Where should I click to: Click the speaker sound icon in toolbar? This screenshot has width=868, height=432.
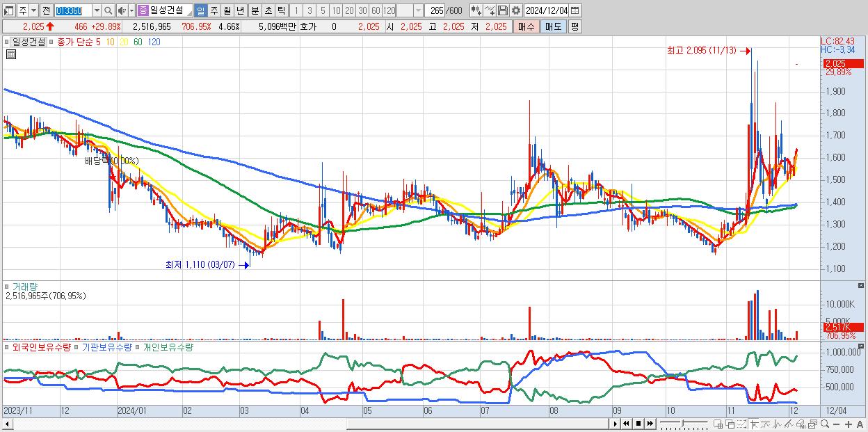tap(122, 10)
